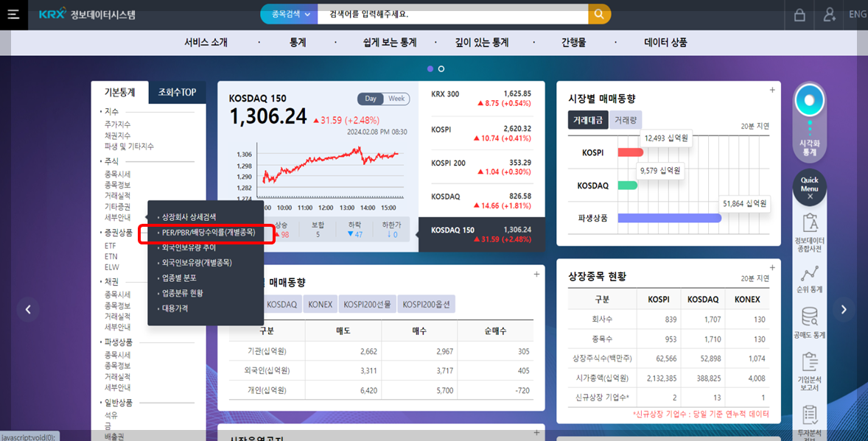Image resolution: width=868 pixels, height=441 pixels.
Task: Switch to KOSDAQ tab in 매매동향
Action: click(281, 304)
